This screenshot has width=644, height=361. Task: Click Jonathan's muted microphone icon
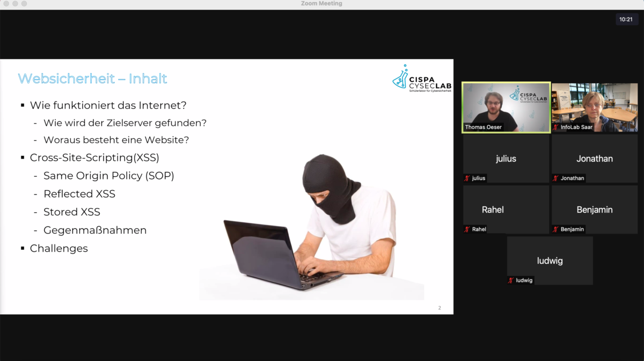(556, 178)
